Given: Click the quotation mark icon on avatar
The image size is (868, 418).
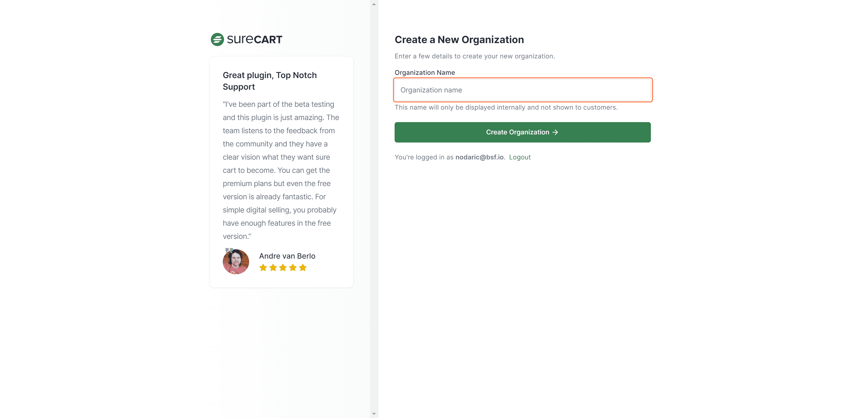Looking at the screenshot, I should click(x=229, y=250).
